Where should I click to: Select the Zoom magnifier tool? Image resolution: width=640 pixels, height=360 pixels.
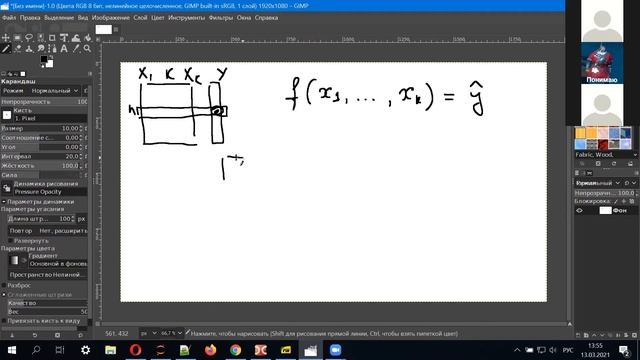(87, 49)
